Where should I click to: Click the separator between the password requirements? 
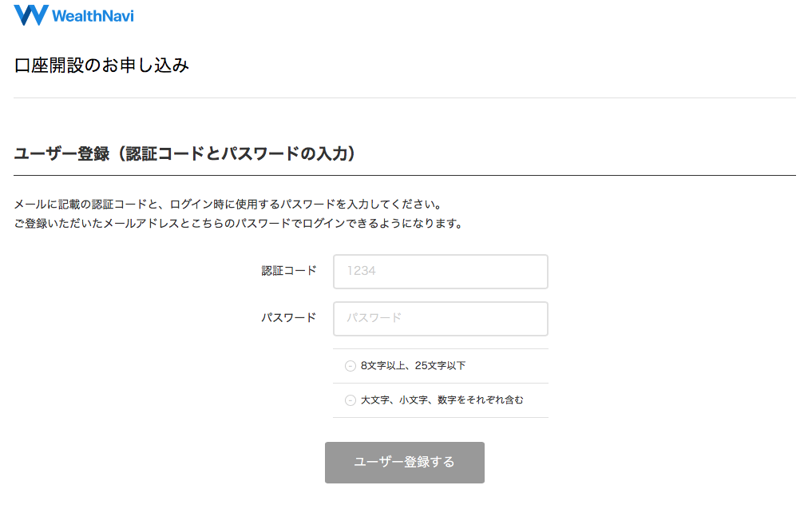pyautogui.click(x=440, y=383)
